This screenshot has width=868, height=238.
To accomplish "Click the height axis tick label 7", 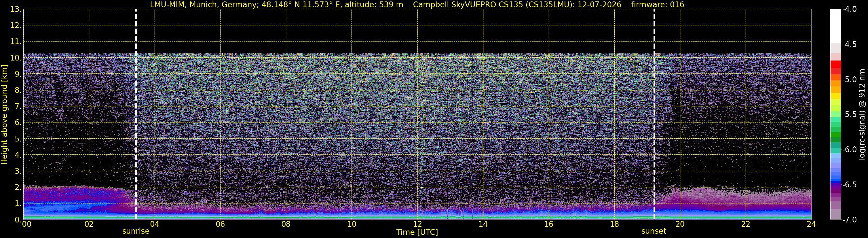I will (18, 107).
